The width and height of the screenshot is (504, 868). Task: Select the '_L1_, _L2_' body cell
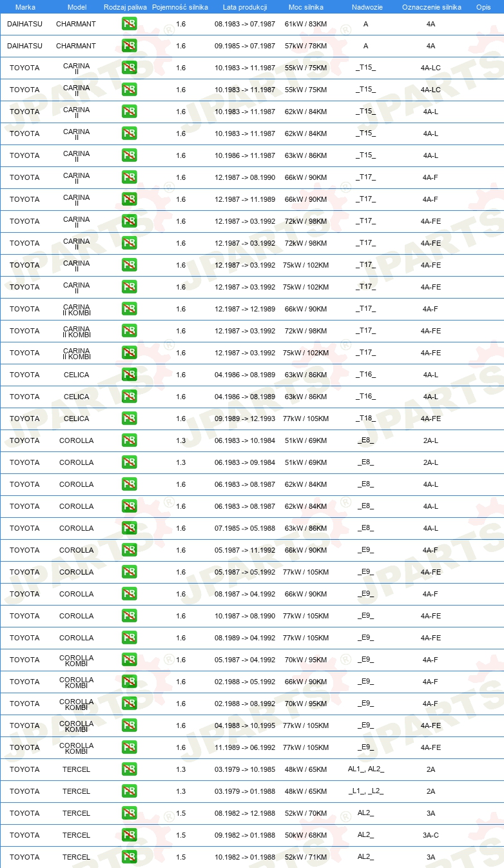pyautogui.click(x=365, y=791)
